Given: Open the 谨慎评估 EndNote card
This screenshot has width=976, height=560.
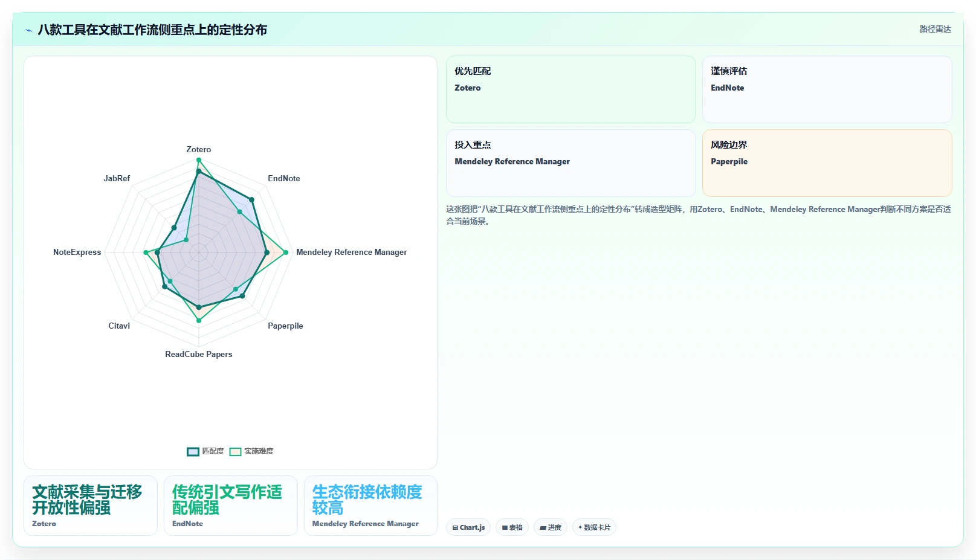Looking at the screenshot, I should [827, 89].
